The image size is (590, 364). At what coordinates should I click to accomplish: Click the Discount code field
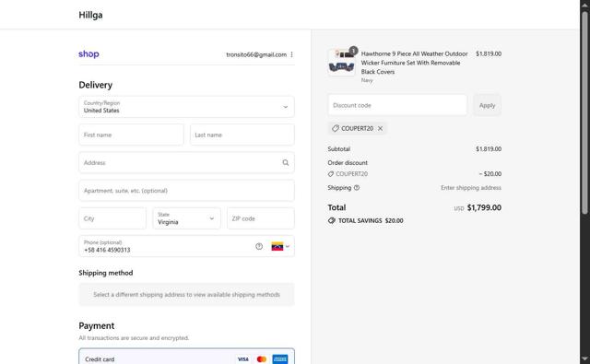(x=397, y=105)
